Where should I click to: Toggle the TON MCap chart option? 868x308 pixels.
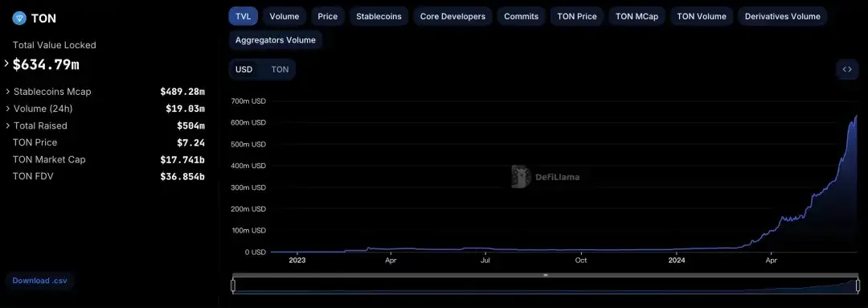pyautogui.click(x=637, y=16)
